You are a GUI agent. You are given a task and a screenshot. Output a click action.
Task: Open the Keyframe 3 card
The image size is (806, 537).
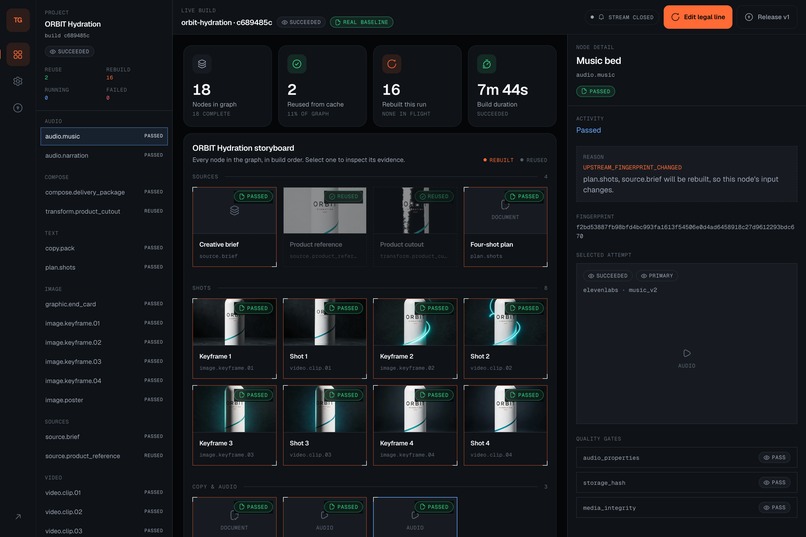[234, 425]
